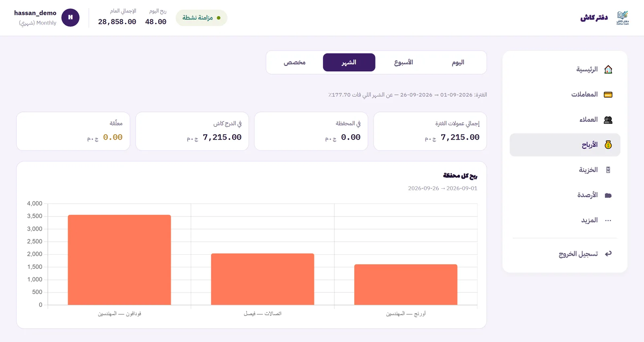Image resolution: width=644 pixels, height=342 pixels.
Task: Click the people icon beside العملاء
Action: (x=608, y=120)
